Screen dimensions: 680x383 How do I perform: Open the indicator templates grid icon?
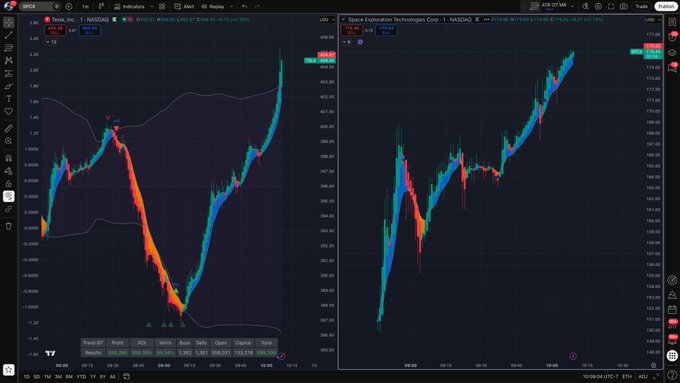(162, 7)
